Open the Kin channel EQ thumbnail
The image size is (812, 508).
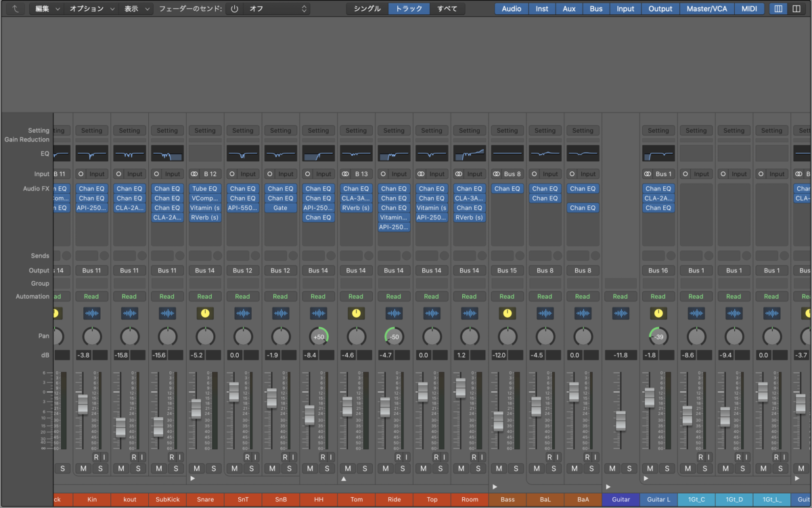pyautogui.click(x=91, y=154)
